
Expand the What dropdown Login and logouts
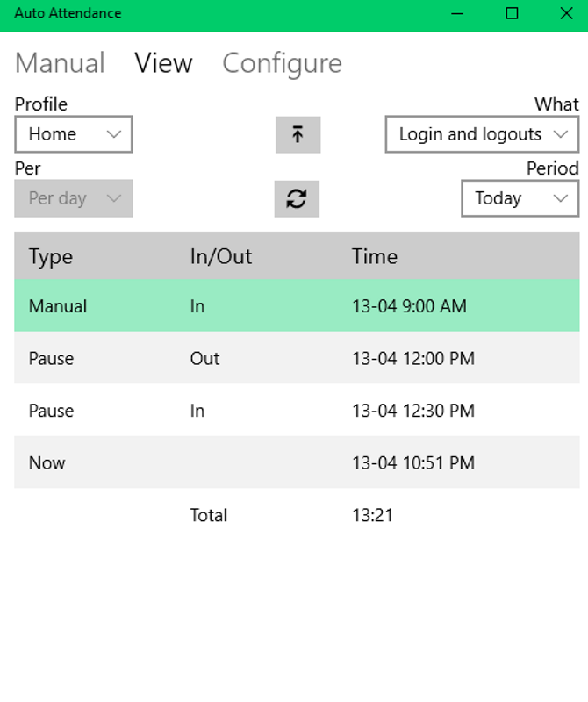pos(482,135)
